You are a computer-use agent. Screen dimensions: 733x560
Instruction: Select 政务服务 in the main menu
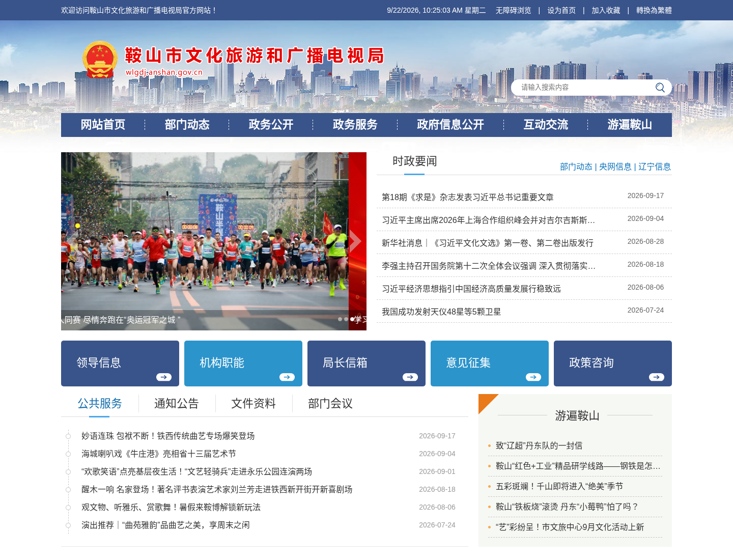pyautogui.click(x=355, y=125)
